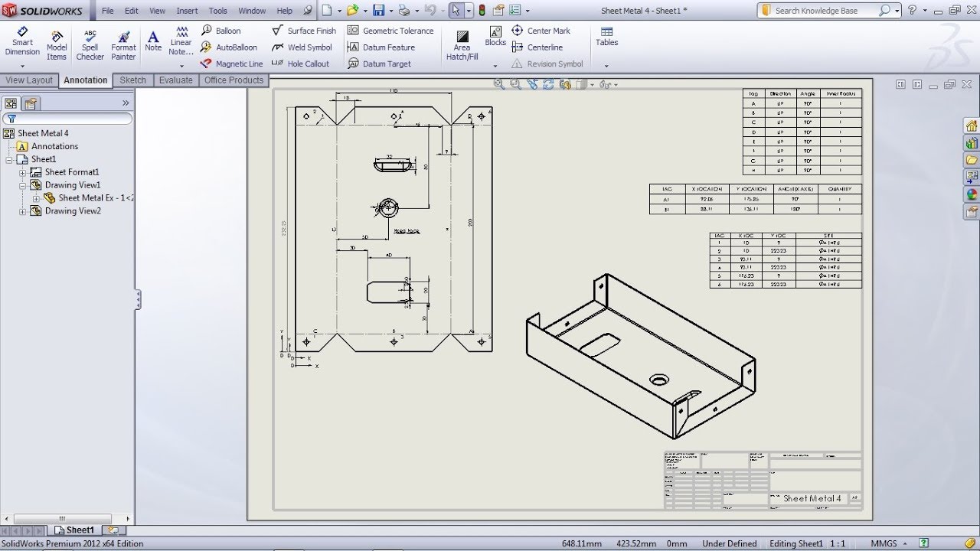The width and height of the screenshot is (980, 551).
Task: Insert a Balloon annotation
Action: tap(220, 31)
